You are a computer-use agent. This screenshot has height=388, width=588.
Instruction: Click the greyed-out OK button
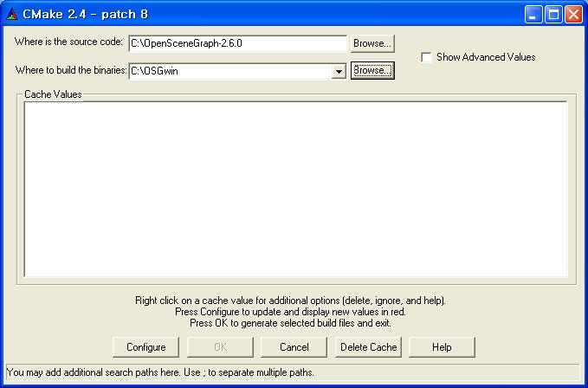tap(220, 347)
